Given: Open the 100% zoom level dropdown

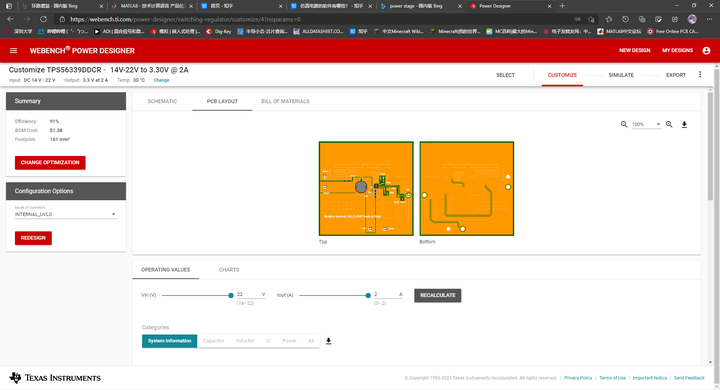Looking at the screenshot, I should point(646,124).
